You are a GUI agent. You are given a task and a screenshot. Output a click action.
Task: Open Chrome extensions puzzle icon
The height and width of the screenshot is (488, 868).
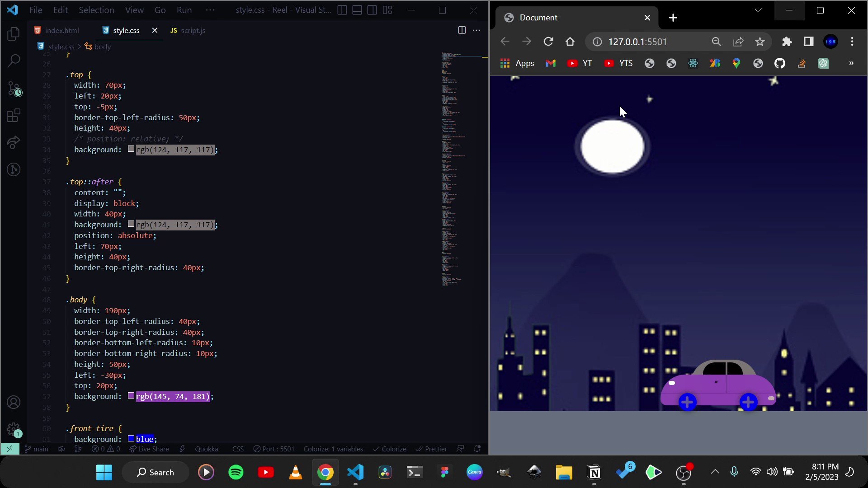coord(787,42)
